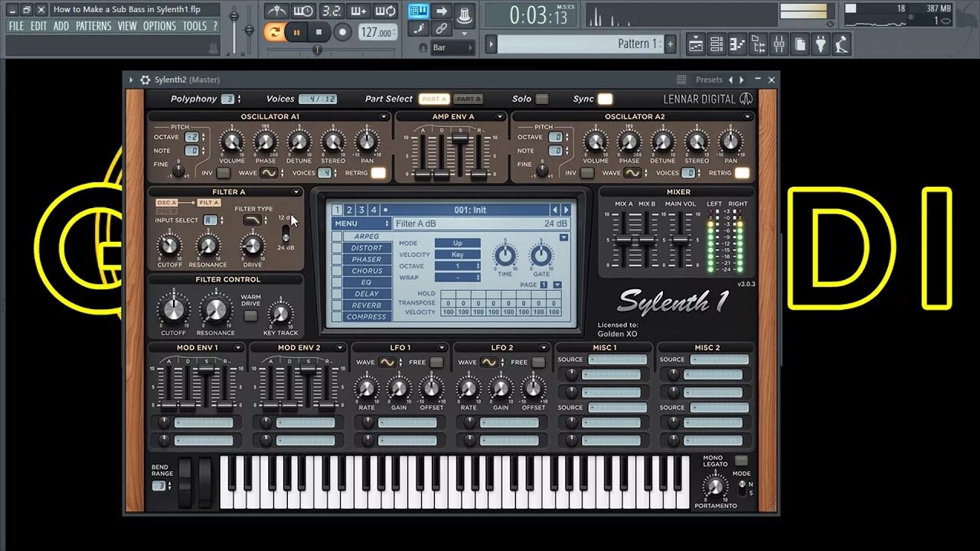Click the wait-for-input icon beside the metronome
This screenshot has height=551, width=980.
click(303, 11)
